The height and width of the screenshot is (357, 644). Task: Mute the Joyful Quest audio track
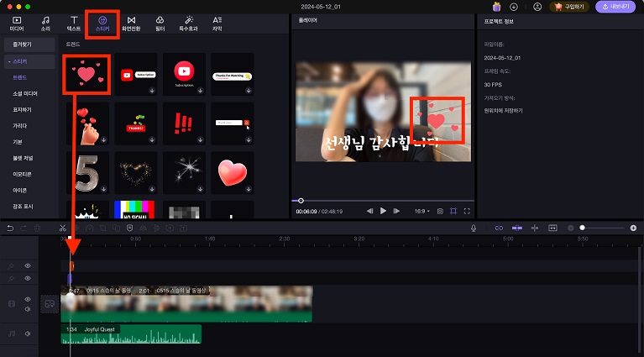[28, 334]
